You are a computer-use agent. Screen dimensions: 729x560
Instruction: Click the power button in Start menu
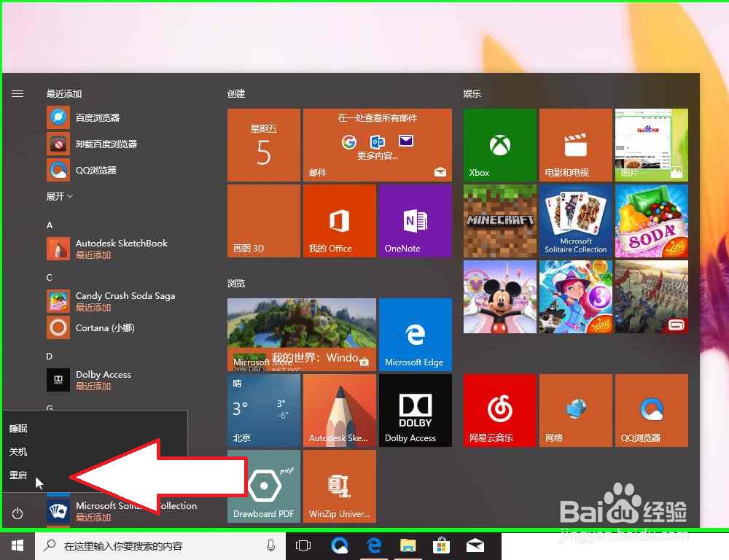click(x=17, y=513)
